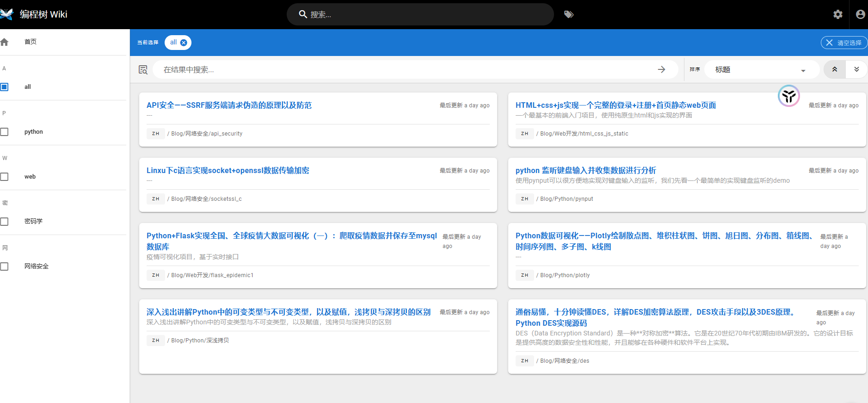Uncheck the 'all' tag checkbox
868x403 pixels.
click(x=4, y=87)
